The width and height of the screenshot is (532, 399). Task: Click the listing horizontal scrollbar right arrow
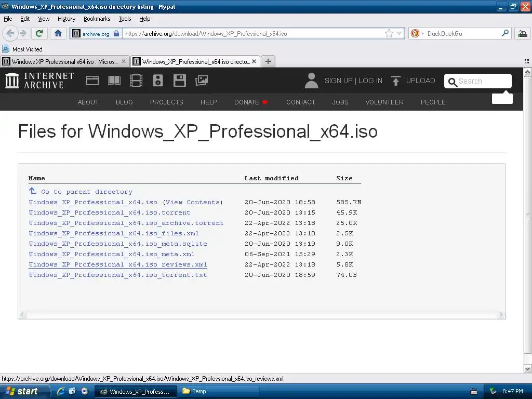501,315
